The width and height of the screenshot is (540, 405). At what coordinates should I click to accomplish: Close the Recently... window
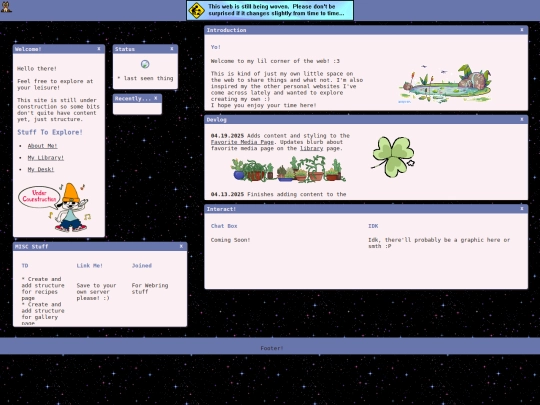coord(156,98)
